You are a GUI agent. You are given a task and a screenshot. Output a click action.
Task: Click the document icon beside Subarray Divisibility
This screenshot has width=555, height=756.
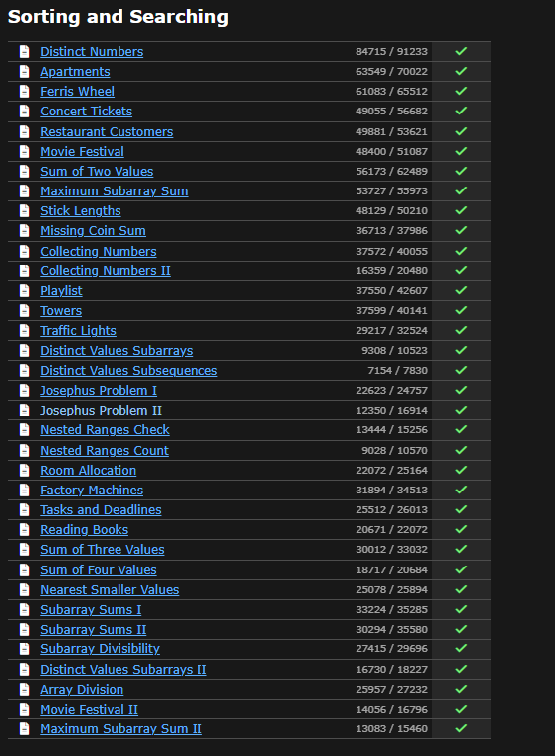(24, 649)
